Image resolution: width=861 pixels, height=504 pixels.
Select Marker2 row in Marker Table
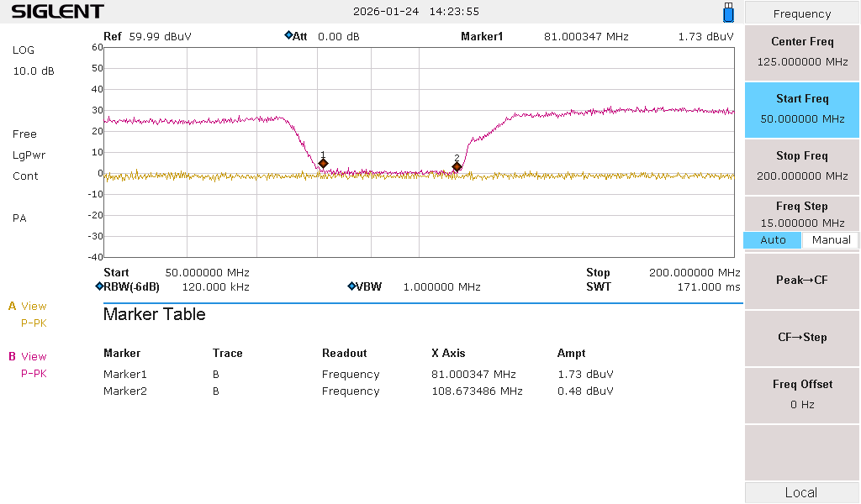pyautogui.click(x=358, y=391)
